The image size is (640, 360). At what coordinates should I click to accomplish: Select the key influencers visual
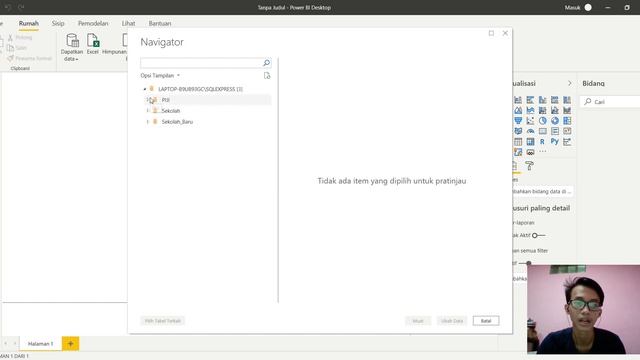(567, 142)
